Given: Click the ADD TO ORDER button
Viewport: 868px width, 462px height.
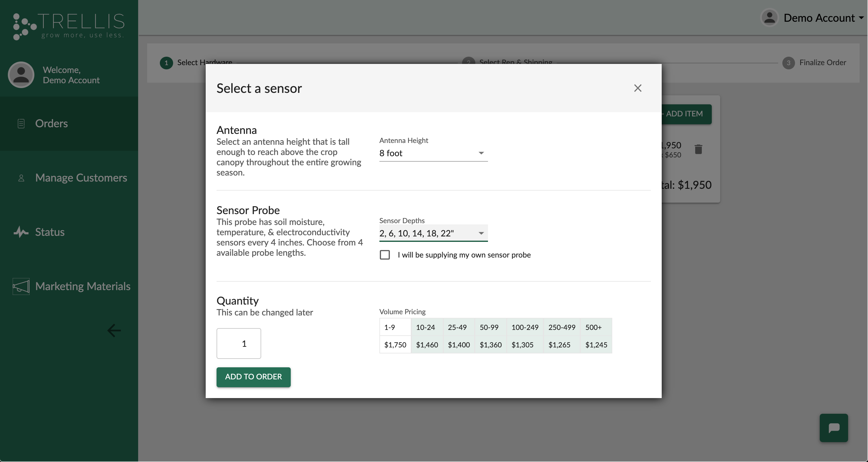Looking at the screenshot, I should 253,377.
